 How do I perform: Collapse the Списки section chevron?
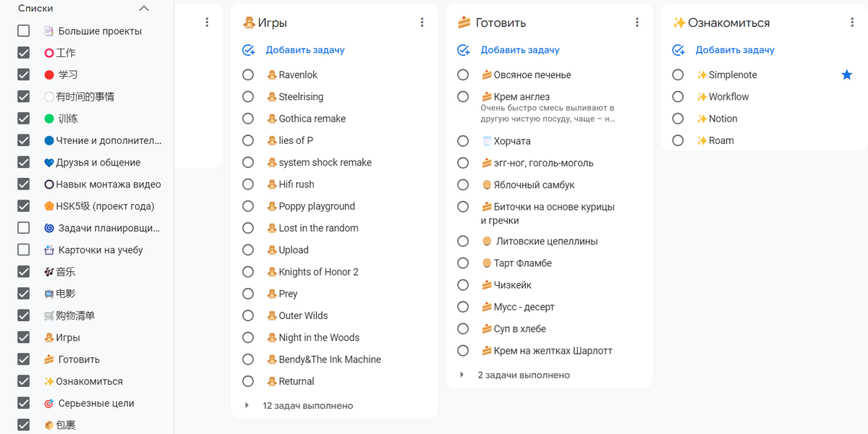[144, 9]
